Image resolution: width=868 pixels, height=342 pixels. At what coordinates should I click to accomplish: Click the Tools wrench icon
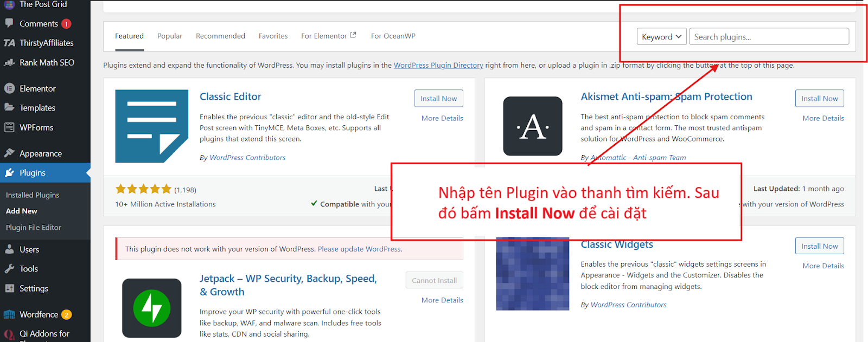[9, 269]
